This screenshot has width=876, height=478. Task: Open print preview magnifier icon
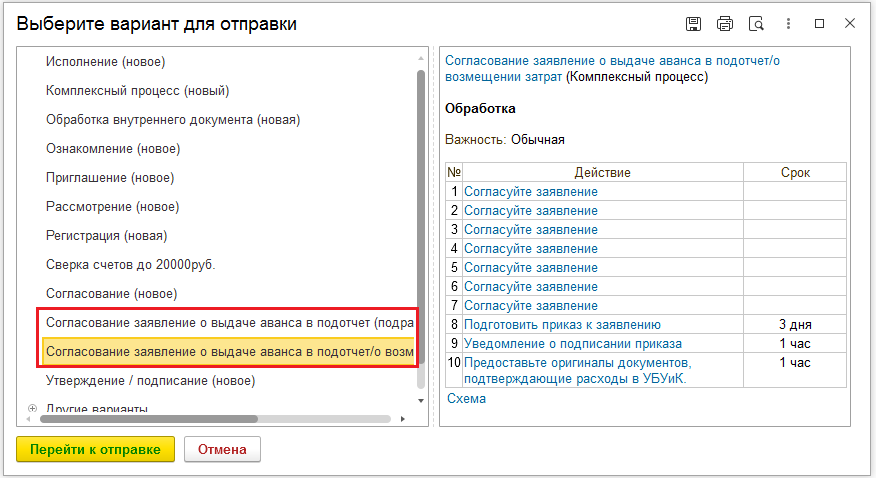tap(756, 24)
